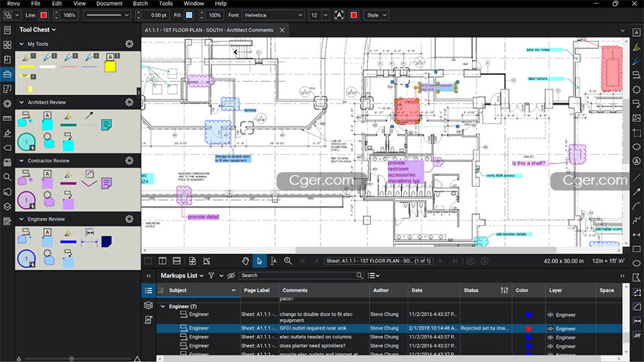Viewport: 644px width, 362px height.
Task: Select yellow text box tool in My Tools
Action: [x=110, y=63]
